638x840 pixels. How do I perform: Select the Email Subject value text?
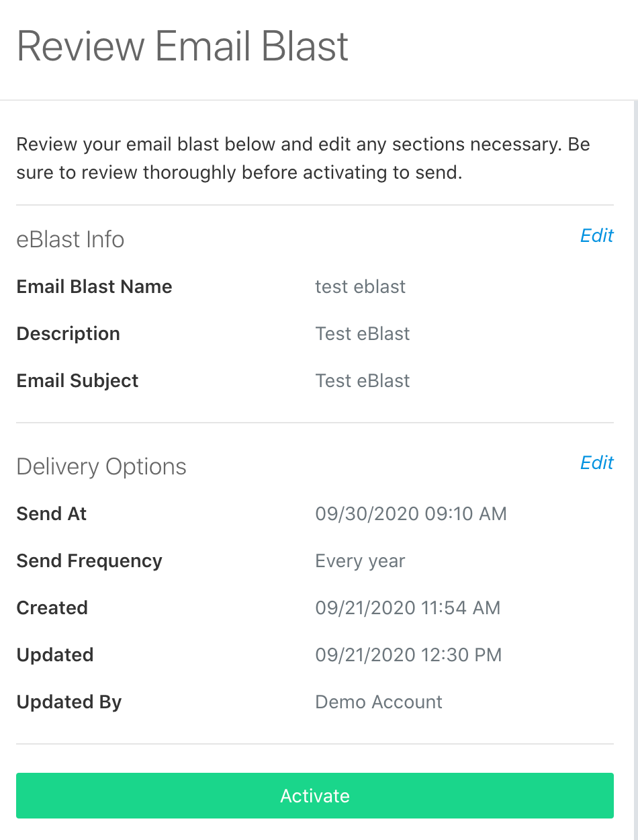363,380
